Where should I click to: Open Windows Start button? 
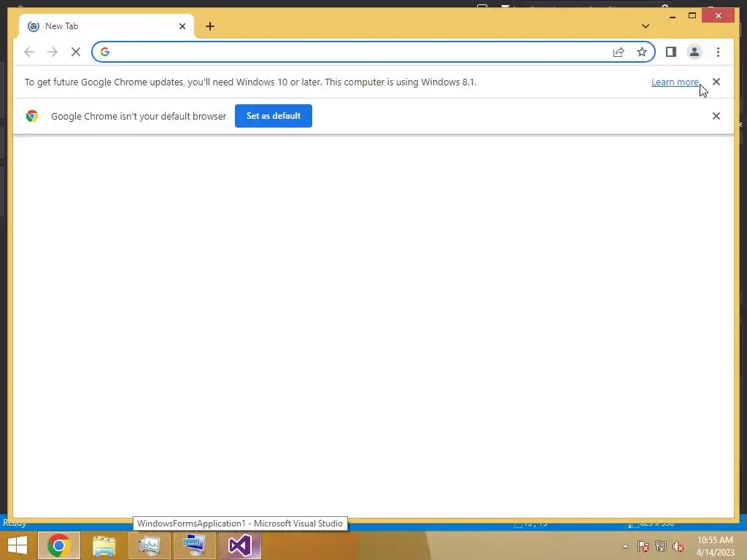(18, 545)
